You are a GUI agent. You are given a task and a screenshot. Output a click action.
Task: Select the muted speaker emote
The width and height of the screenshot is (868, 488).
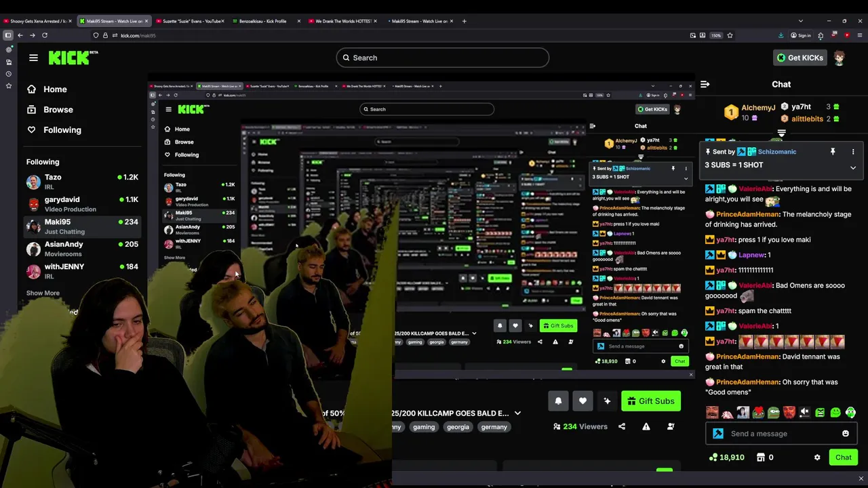coord(804,412)
